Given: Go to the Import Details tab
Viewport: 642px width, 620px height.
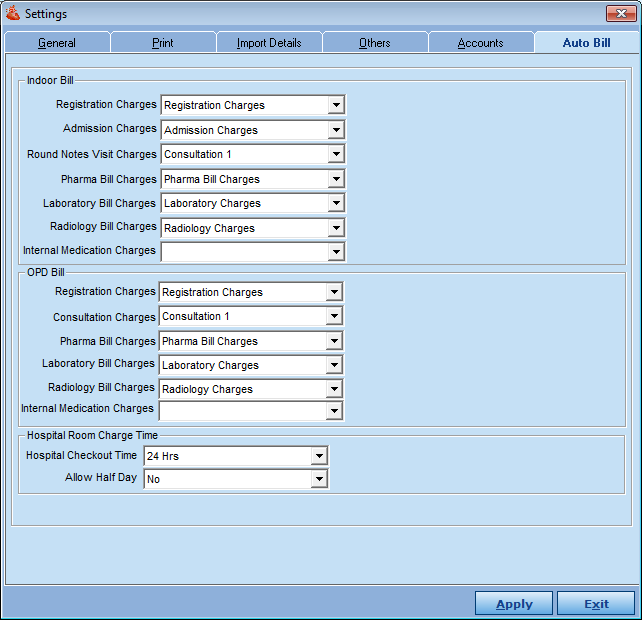Looking at the screenshot, I should pyautogui.click(x=269, y=43).
